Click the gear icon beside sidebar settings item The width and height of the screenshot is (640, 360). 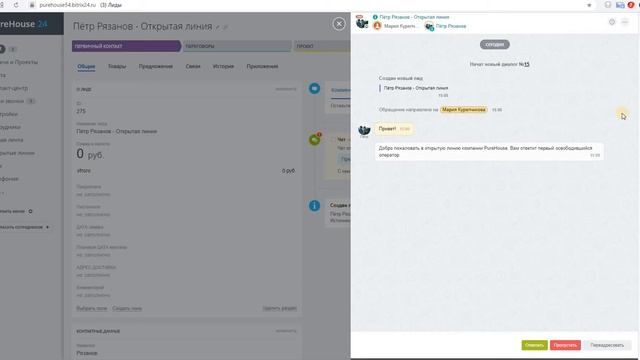pos(30,211)
